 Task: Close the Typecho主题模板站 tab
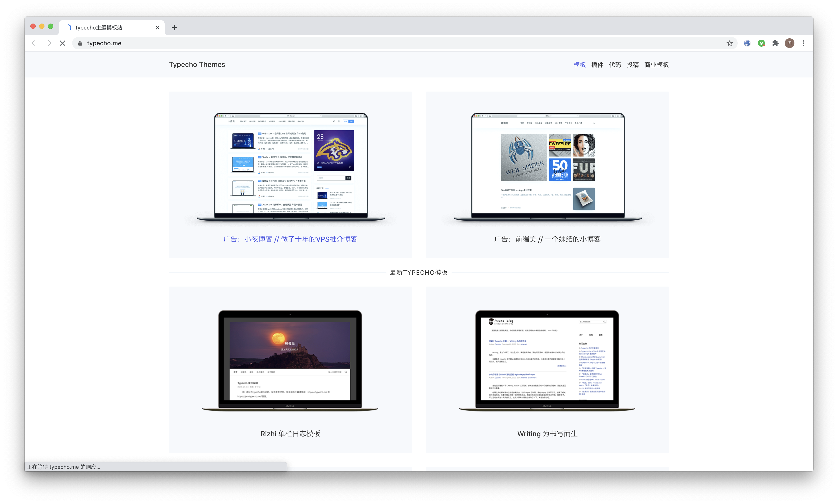pyautogui.click(x=158, y=28)
